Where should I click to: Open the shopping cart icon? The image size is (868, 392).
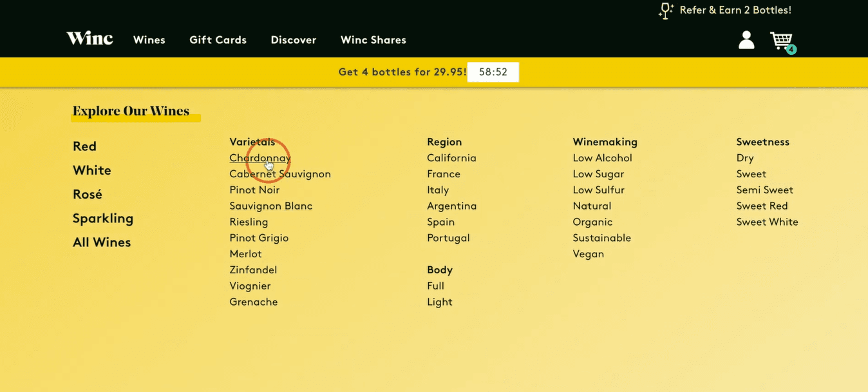click(783, 42)
